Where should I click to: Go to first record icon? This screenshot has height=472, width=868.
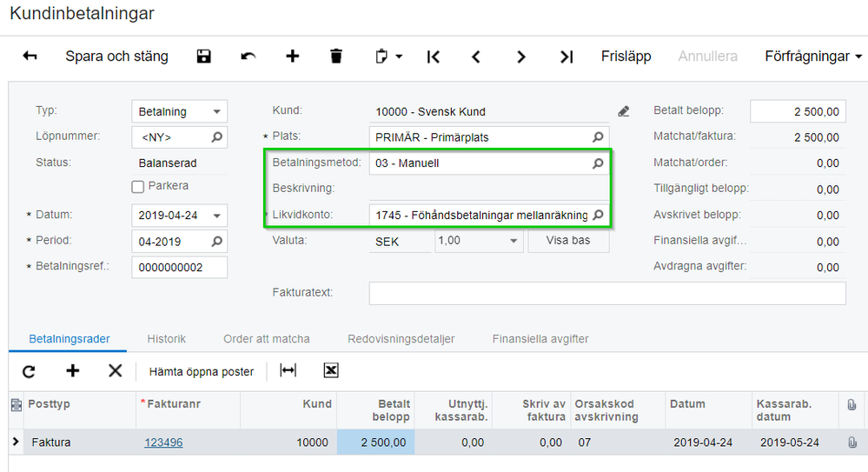click(x=434, y=57)
